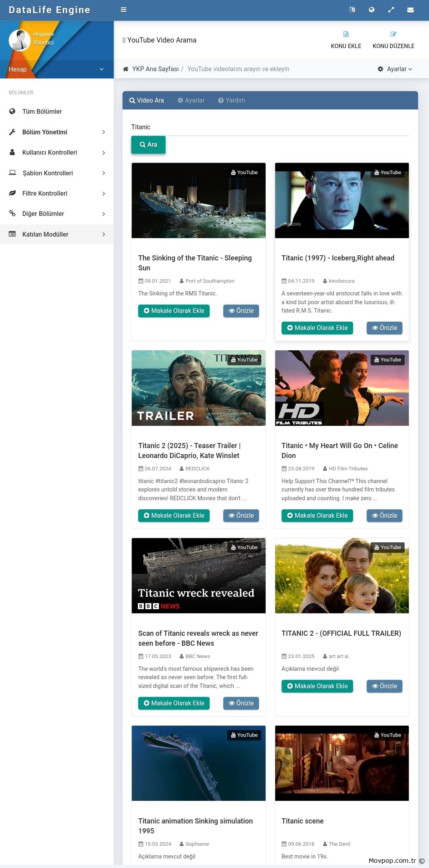
Task: Click channel name Port of Southampton
Action: coord(210,281)
